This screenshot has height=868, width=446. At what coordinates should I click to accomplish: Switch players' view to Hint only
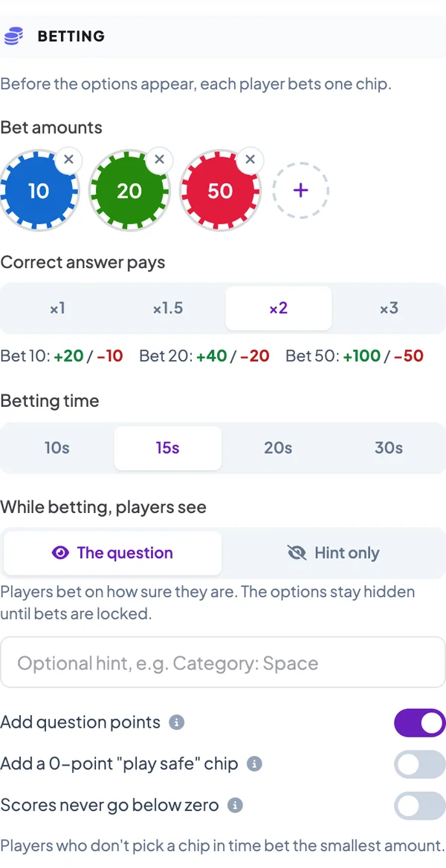[x=334, y=553]
